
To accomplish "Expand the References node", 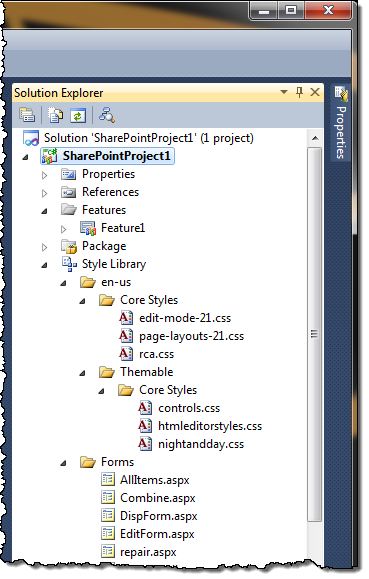I will coord(44,193).
